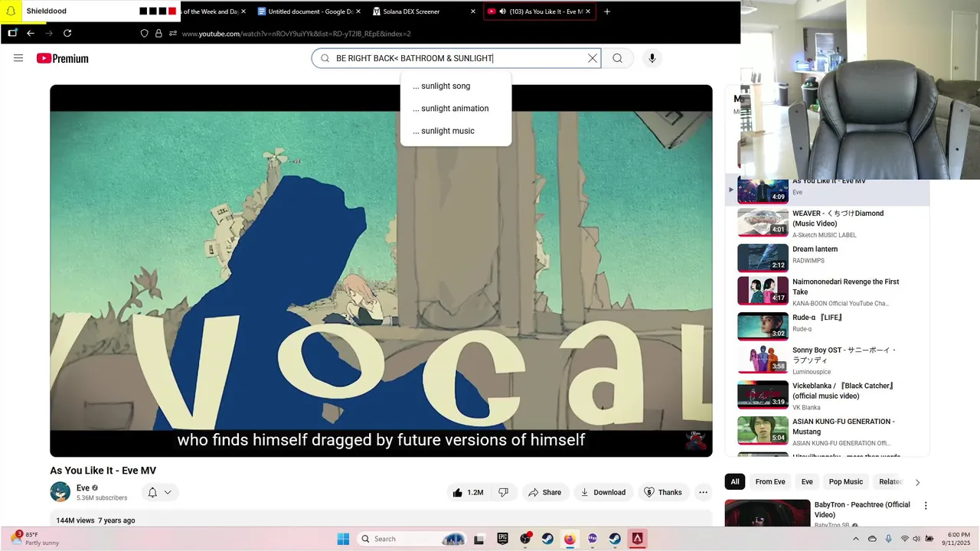Open the sidebar panel icon in browser toolbar
This screenshot has width=980, height=551.
coord(12,33)
